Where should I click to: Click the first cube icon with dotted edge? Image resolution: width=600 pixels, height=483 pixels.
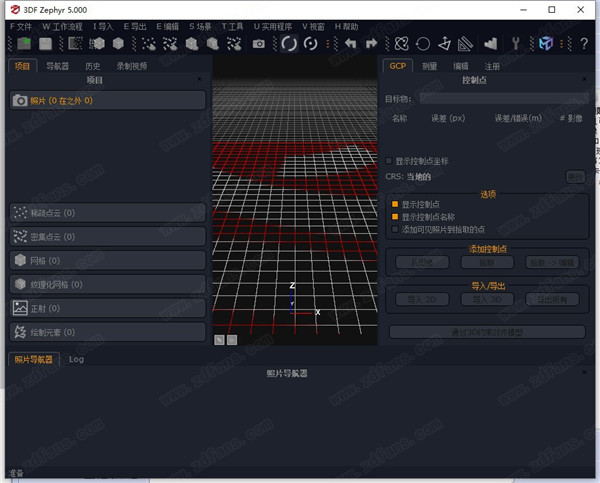[97, 43]
